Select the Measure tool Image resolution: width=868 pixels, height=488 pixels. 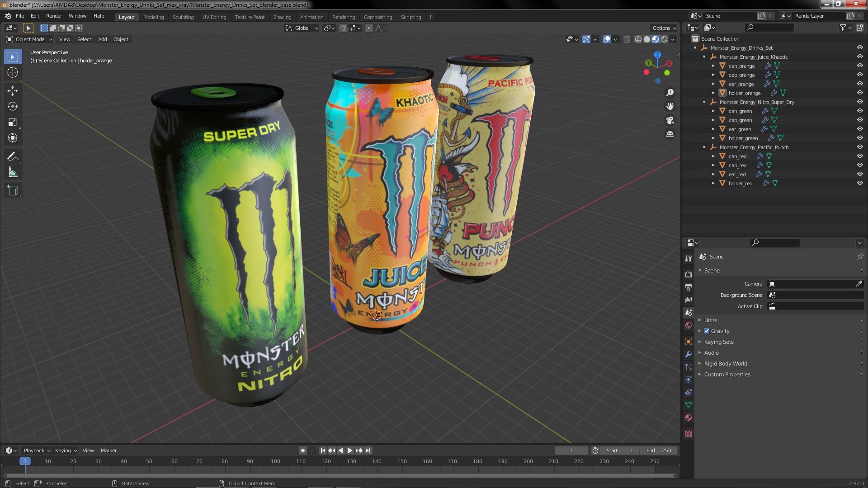click(x=13, y=173)
